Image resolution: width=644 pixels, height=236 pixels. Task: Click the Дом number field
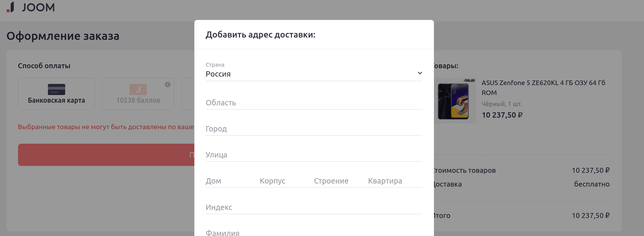[230, 181]
